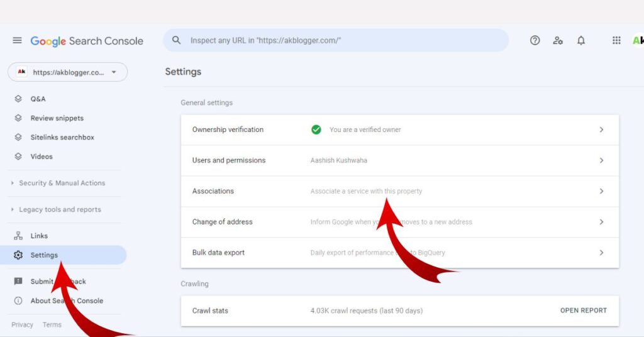644x337 pixels.
Task: Go to Videos report
Action: 42,157
